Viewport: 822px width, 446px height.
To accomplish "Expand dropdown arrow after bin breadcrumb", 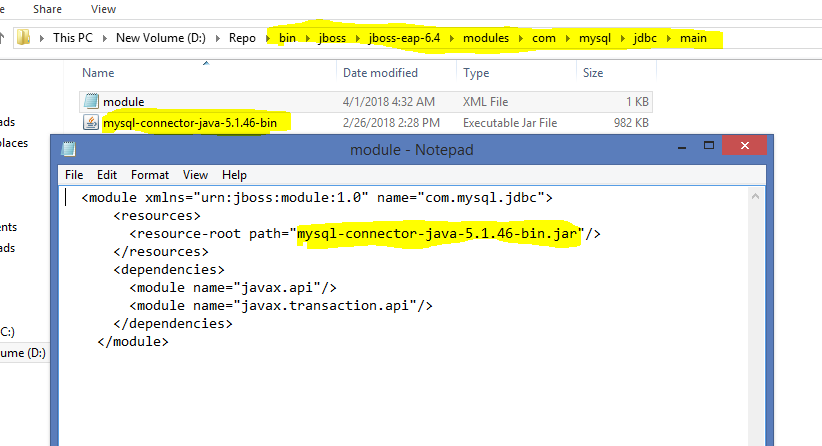I will [307, 38].
